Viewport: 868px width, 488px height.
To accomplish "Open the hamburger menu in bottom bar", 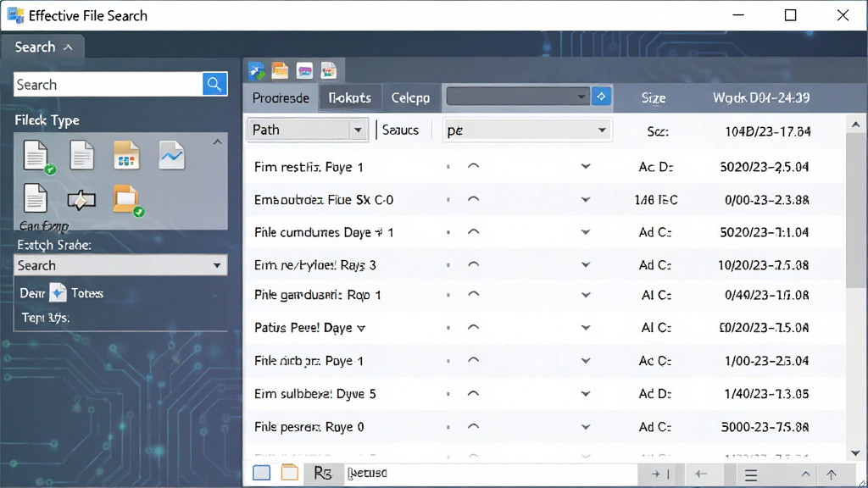I will (x=751, y=474).
